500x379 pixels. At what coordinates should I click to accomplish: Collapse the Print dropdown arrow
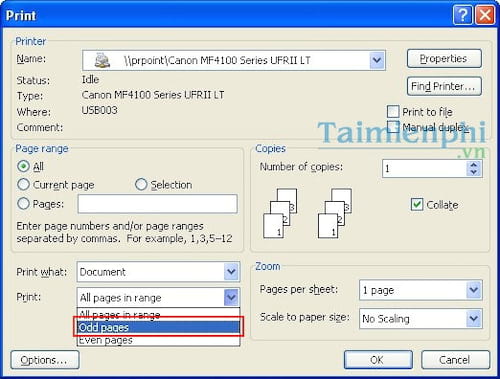click(x=231, y=297)
